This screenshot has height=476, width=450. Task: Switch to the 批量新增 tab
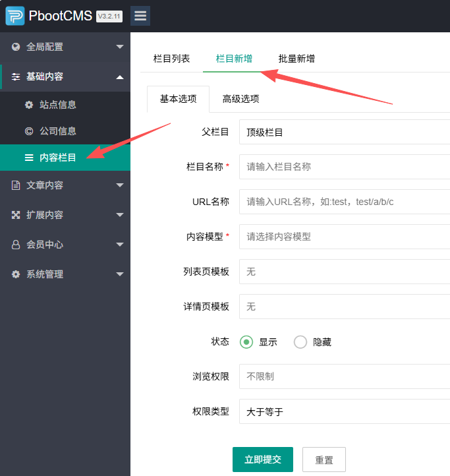point(296,59)
